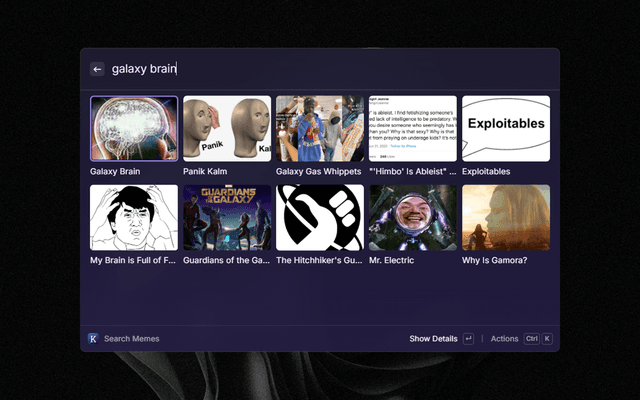This screenshot has width=640, height=400.
Task: Click the K app logo icon
Action: [x=93, y=338]
